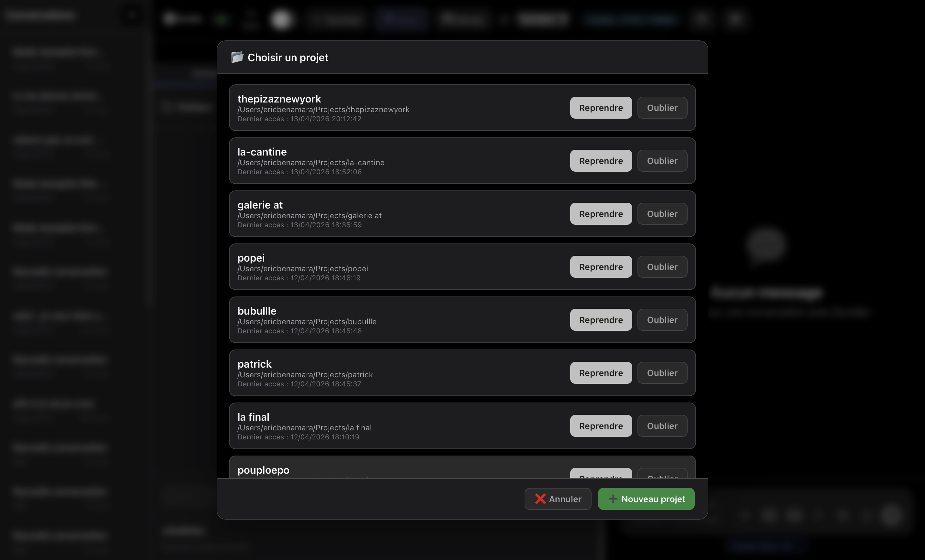Image resolution: width=925 pixels, height=560 pixels.
Task: Reprendre the galerie at project
Action: click(600, 214)
